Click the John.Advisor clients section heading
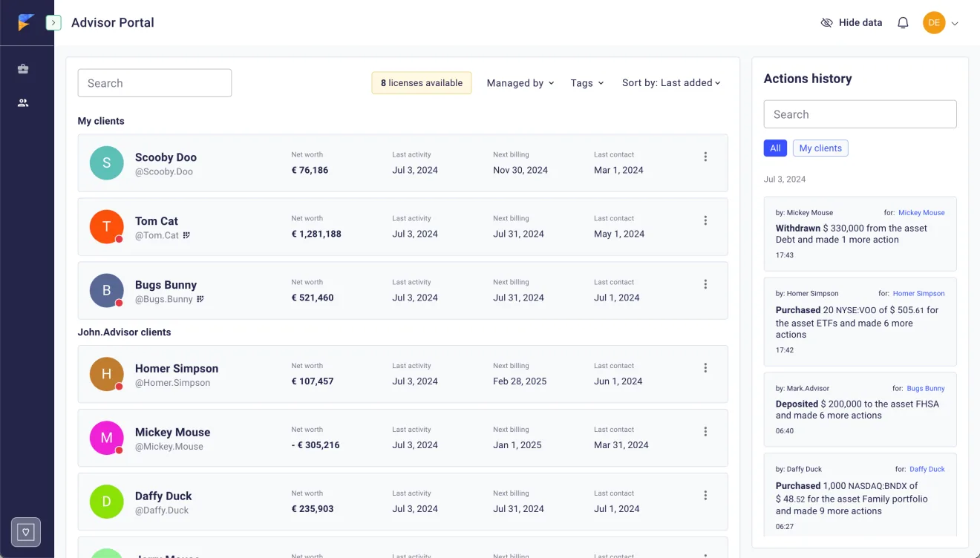Screen dimensions: 980x558 124,332
